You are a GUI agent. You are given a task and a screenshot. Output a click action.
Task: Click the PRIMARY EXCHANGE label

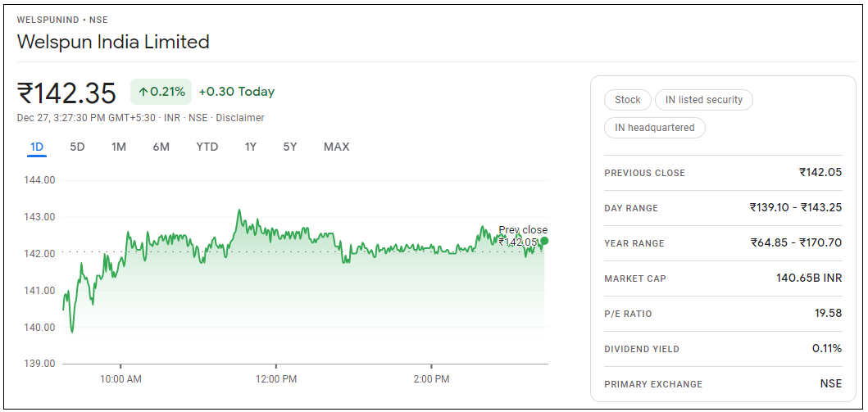coord(653,384)
